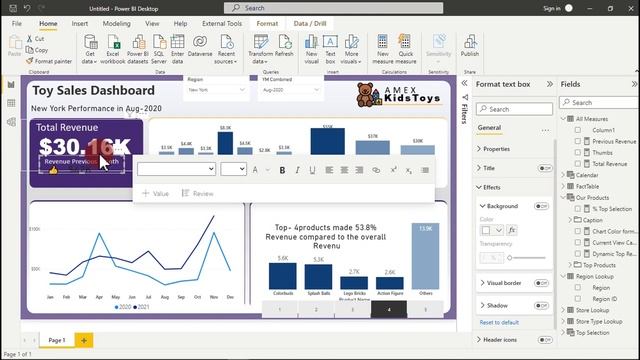Open the background color swatch
Screen dimensions: 640x360
[x=491, y=230]
